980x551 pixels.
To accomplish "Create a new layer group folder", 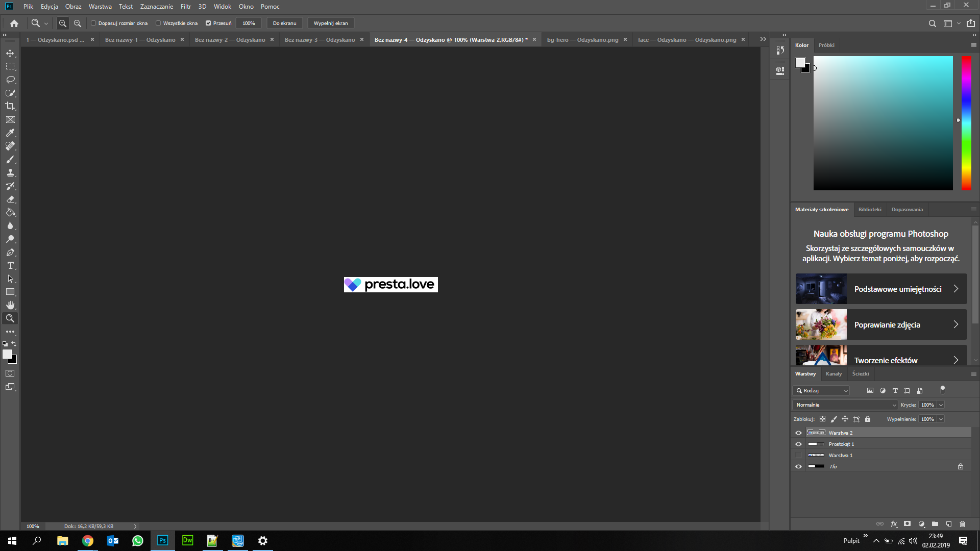I will (x=935, y=524).
